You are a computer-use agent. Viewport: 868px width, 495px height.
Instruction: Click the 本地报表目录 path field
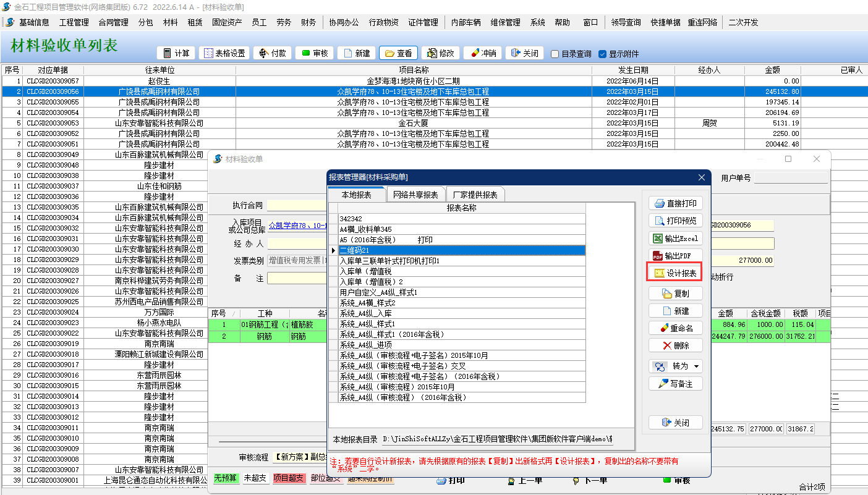[497, 439]
